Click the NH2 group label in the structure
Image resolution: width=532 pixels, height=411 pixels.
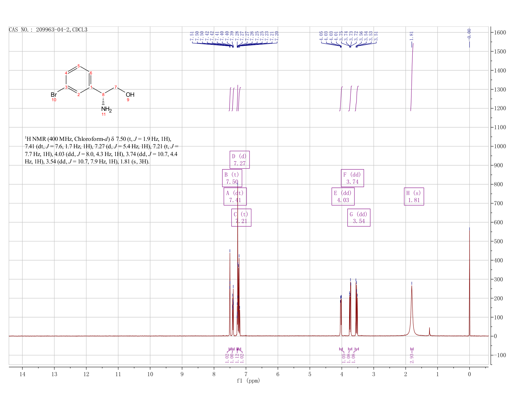click(x=106, y=110)
